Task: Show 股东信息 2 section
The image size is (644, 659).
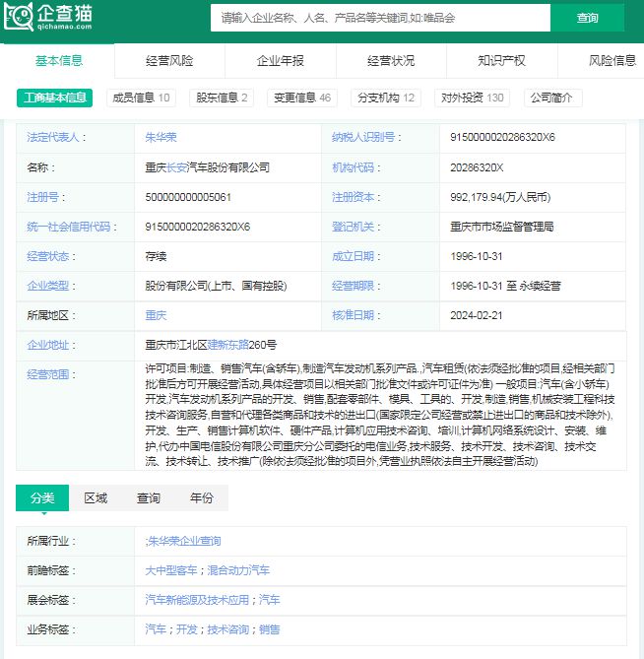Action: tap(222, 98)
